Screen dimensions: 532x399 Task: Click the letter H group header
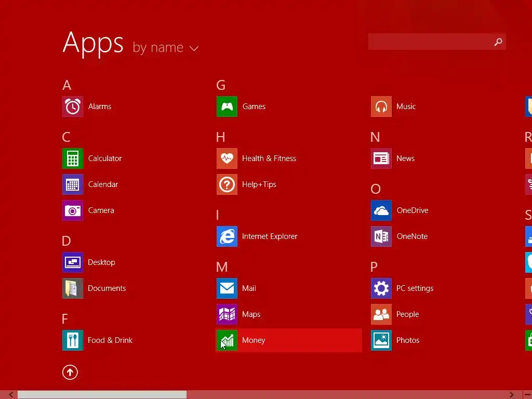point(220,137)
